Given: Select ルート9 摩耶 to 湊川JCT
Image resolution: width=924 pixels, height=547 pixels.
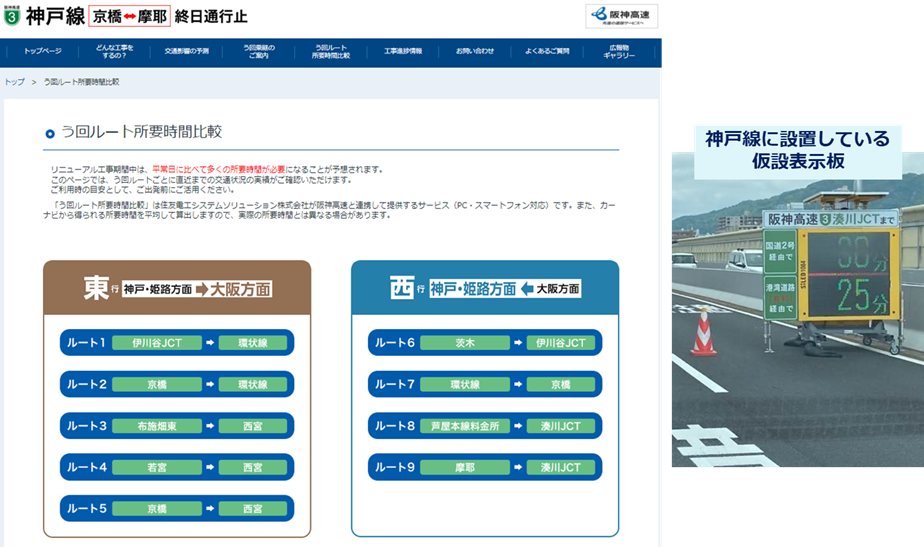Looking at the screenshot, I should pyautogui.click(x=485, y=467).
